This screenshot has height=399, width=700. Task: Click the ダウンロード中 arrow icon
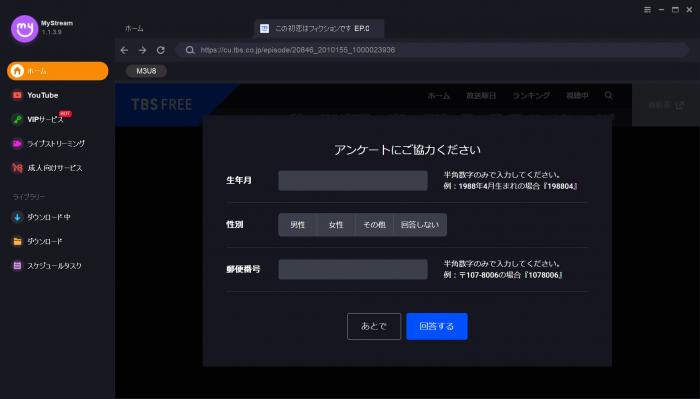pos(17,217)
